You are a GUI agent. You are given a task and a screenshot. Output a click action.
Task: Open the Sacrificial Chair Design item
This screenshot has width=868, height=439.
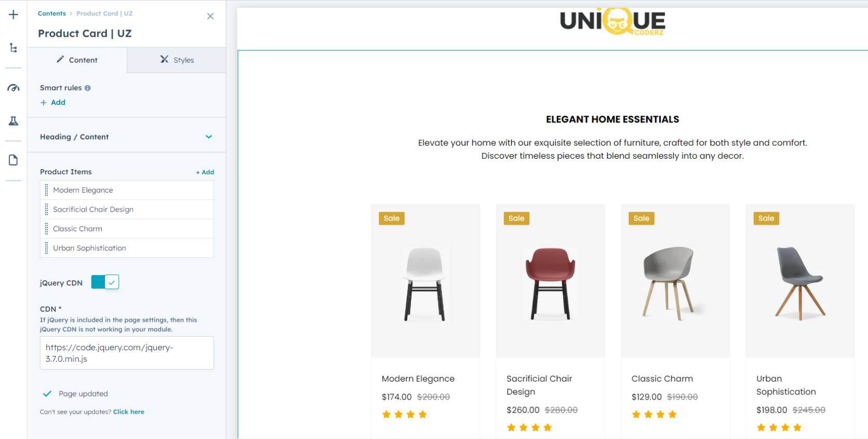coord(127,210)
